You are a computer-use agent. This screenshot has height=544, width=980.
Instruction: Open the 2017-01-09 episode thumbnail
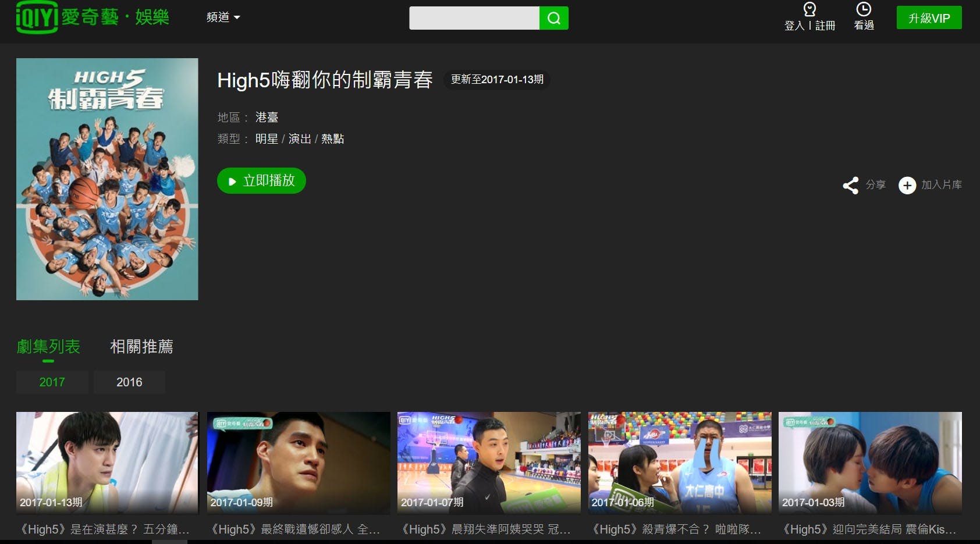click(x=299, y=463)
